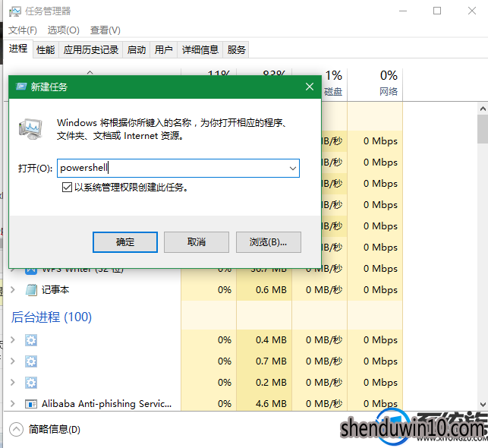Click the Notepad process icon
Viewport: 488px width, 448px height.
click(x=31, y=290)
